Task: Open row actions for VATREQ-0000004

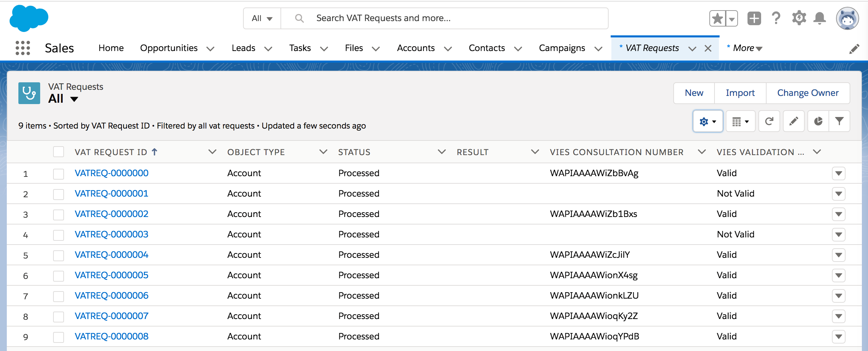Action: tap(838, 255)
